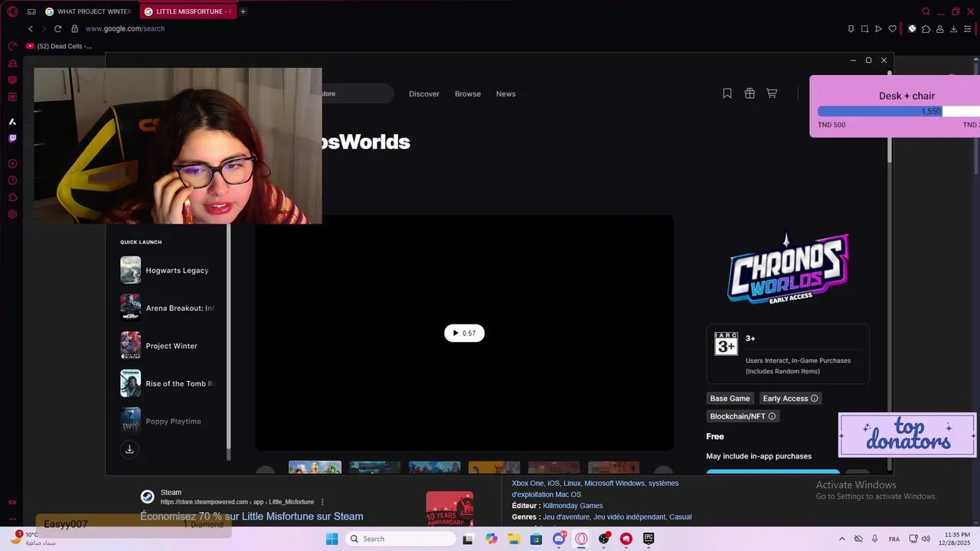Open the shopping cart in Epic store
This screenshot has height=551, width=980.
(x=772, y=93)
